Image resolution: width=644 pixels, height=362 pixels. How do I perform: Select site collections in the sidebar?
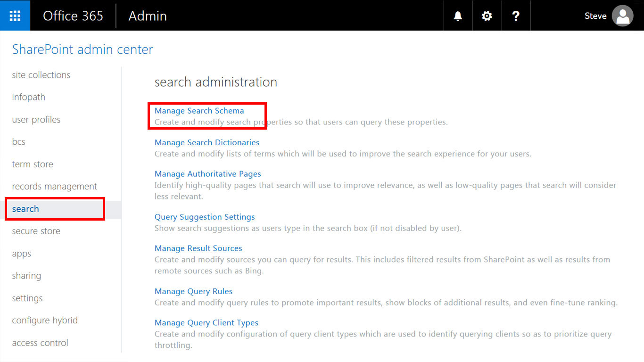(41, 75)
